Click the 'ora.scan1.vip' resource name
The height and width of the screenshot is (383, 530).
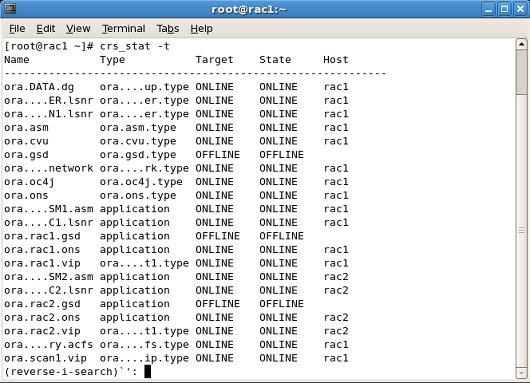(45, 358)
